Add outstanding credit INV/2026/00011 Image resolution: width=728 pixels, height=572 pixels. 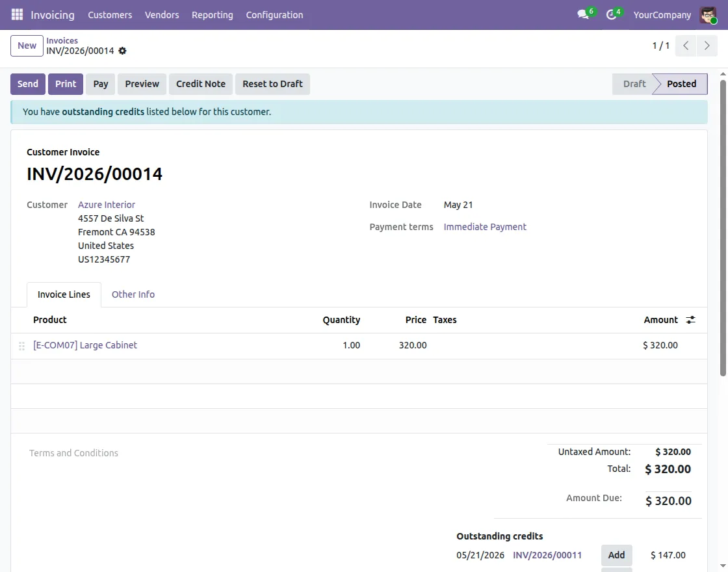[x=617, y=555]
